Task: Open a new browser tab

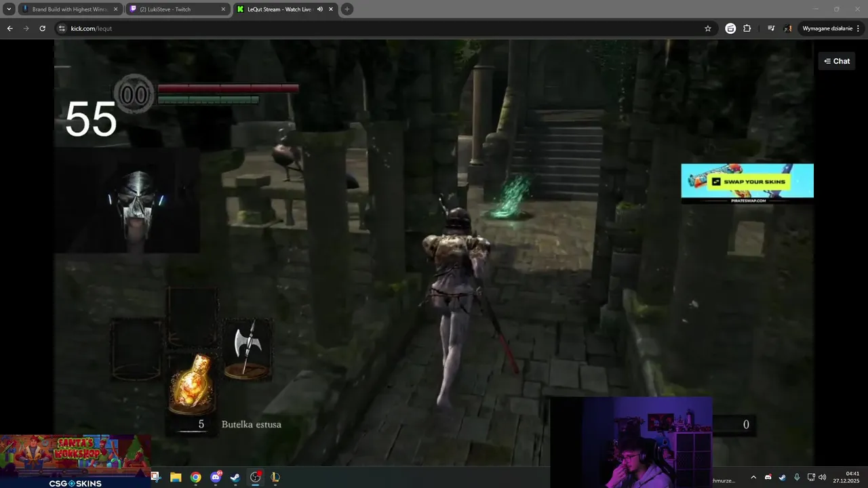Action: click(347, 9)
